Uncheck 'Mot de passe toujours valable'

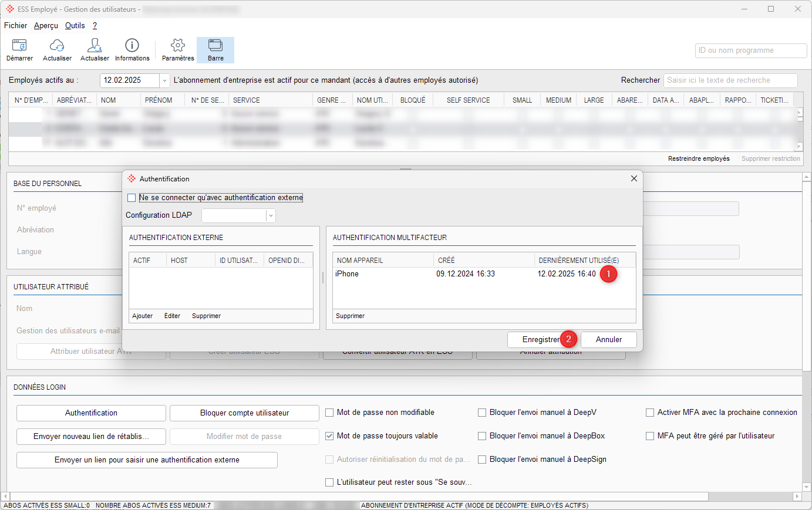330,436
